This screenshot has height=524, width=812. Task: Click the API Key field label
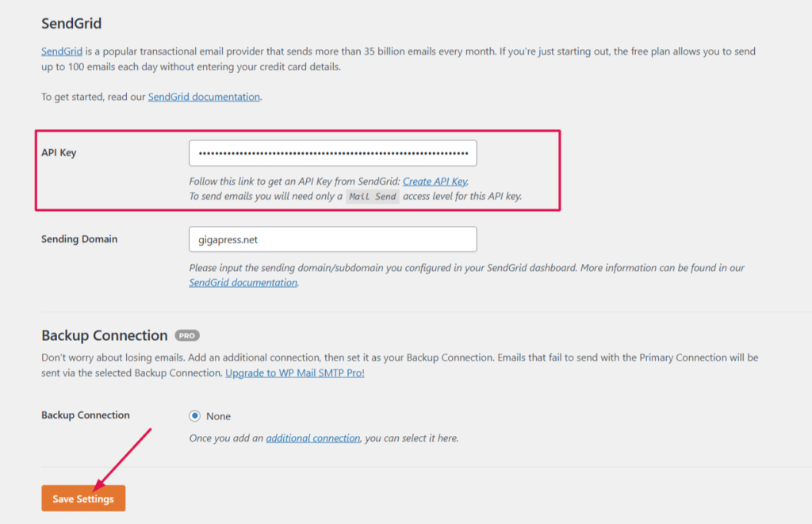point(59,153)
